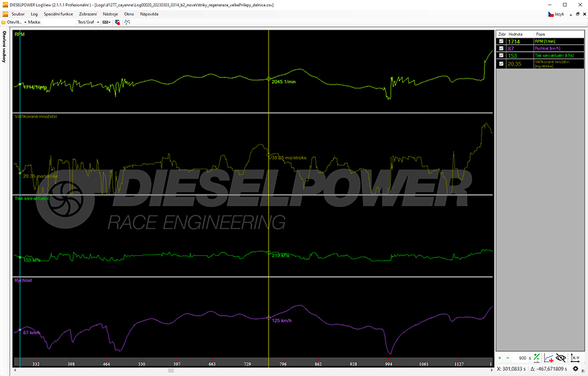Select the Vstřikované množství [mg/stroke] cell

[x=558, y=64]
